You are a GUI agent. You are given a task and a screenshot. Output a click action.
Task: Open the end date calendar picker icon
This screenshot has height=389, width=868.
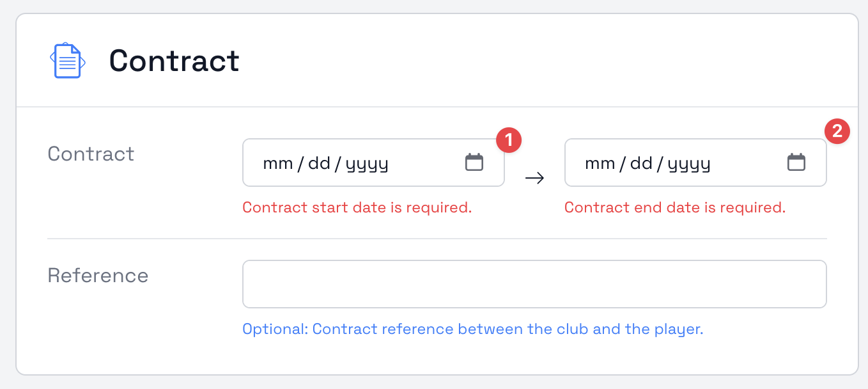point(796,163)
